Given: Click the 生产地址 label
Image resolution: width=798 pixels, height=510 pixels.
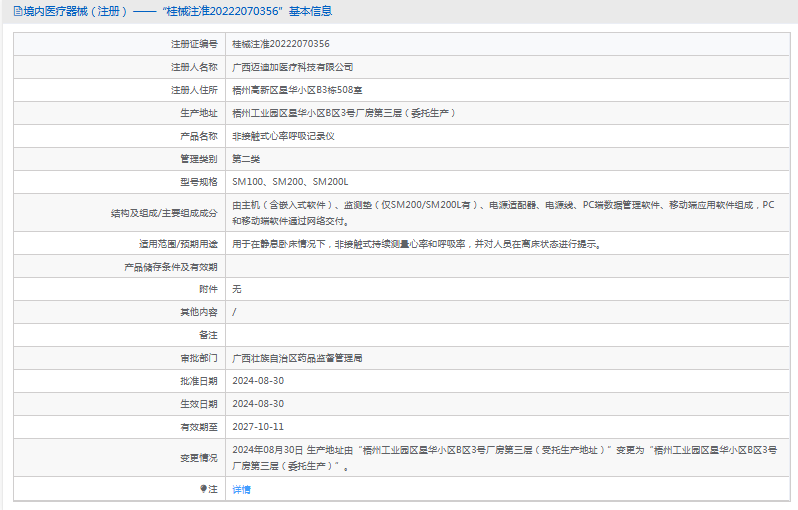Looking at the screenshot, I should click(198, 113).
